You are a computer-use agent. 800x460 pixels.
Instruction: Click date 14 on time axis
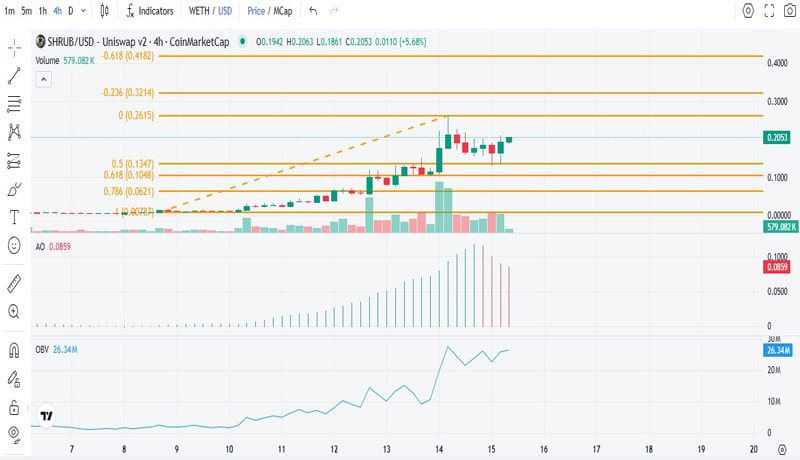(439, 449)
